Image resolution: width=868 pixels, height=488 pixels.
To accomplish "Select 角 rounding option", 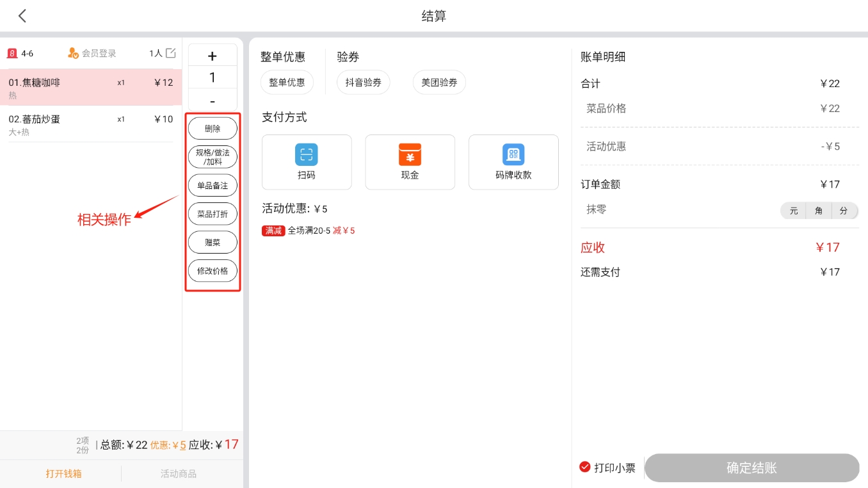I will [x=819, y=211].
